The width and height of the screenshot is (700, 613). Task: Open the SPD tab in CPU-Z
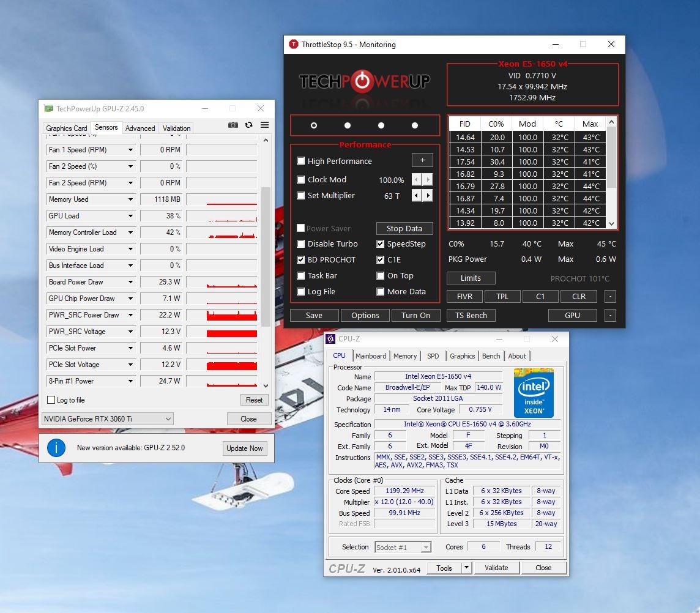pos(433,356)
